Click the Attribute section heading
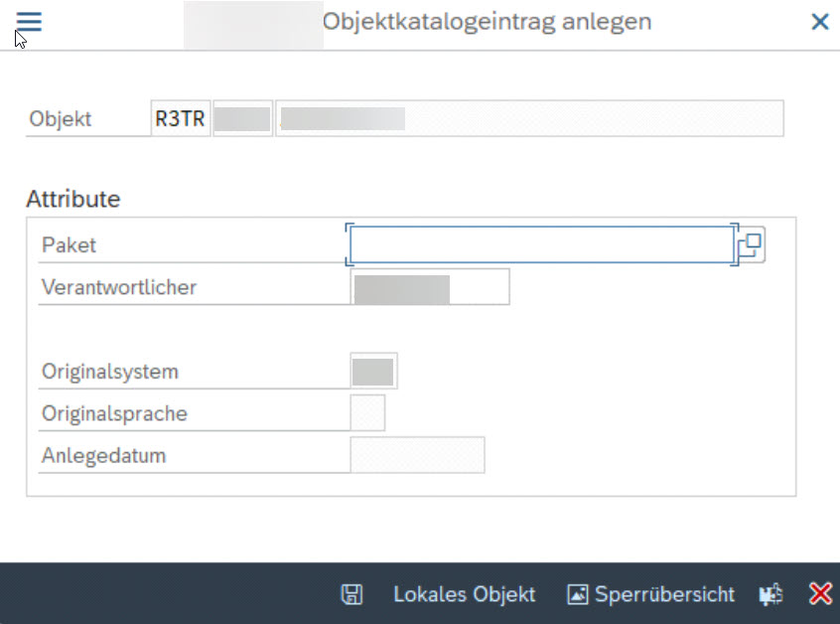Viewport: 840px width, 624px height. click(73, 199)
